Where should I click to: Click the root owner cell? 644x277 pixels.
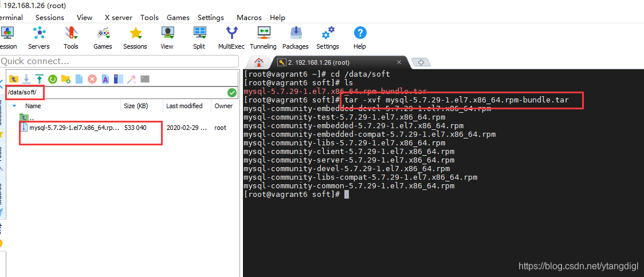(220, 128)
